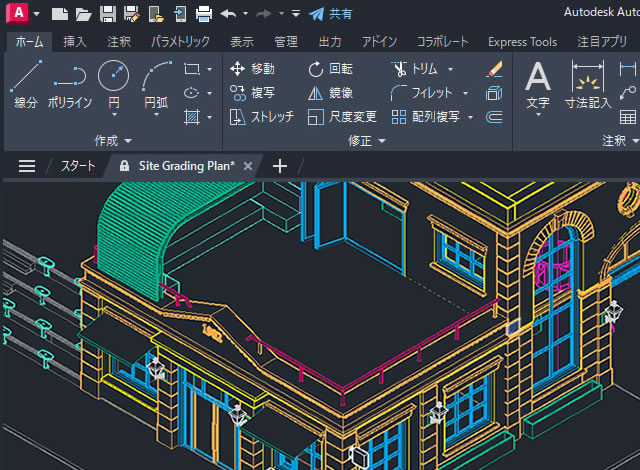The height and width of the screenshot is (470, 640).
Task: Open the Express Tools ribbon tab
Action: click(522, 42)
